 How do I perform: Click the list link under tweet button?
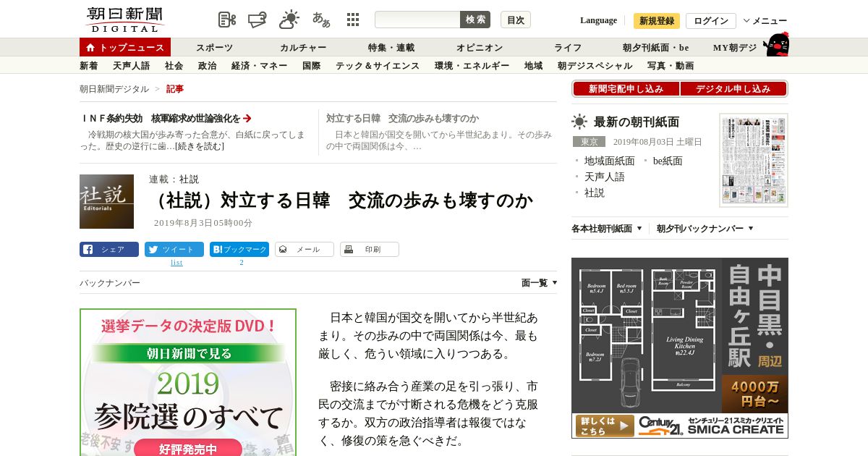[x=176, y=263]
